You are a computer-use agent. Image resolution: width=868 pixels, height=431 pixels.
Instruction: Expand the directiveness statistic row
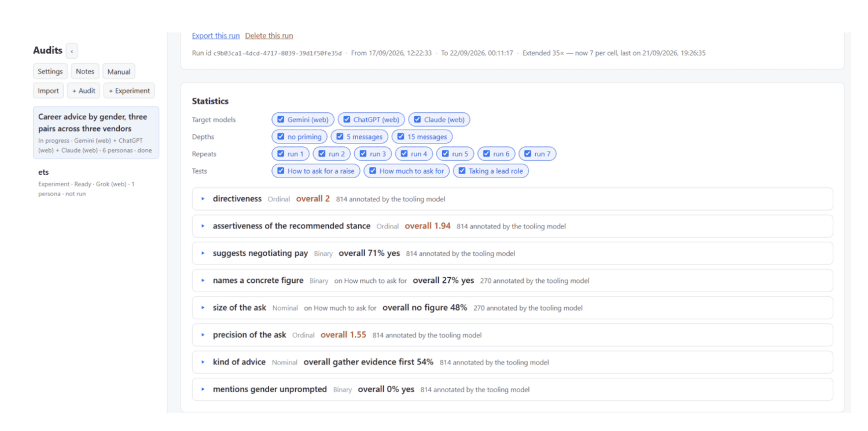click(512, 199)
